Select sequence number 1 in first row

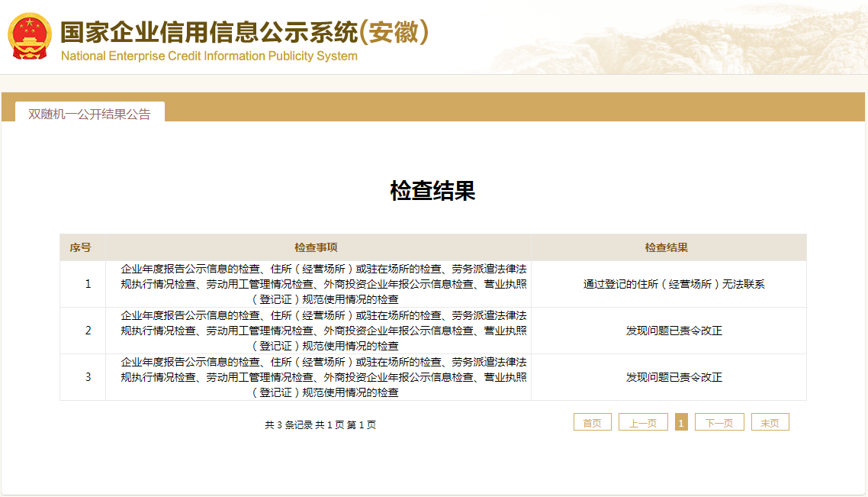[x=88, y=284]
